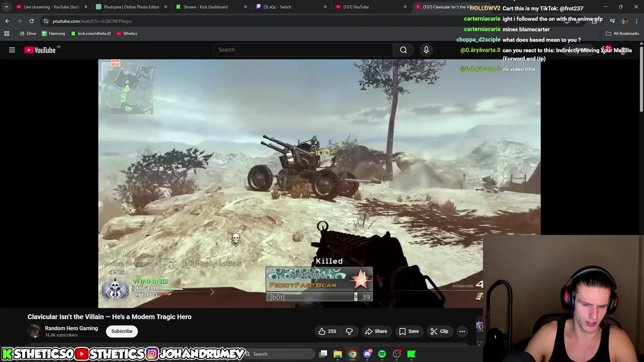644x362 pixels.
Task: Reload the current page
Action: (x=31, y=21)
